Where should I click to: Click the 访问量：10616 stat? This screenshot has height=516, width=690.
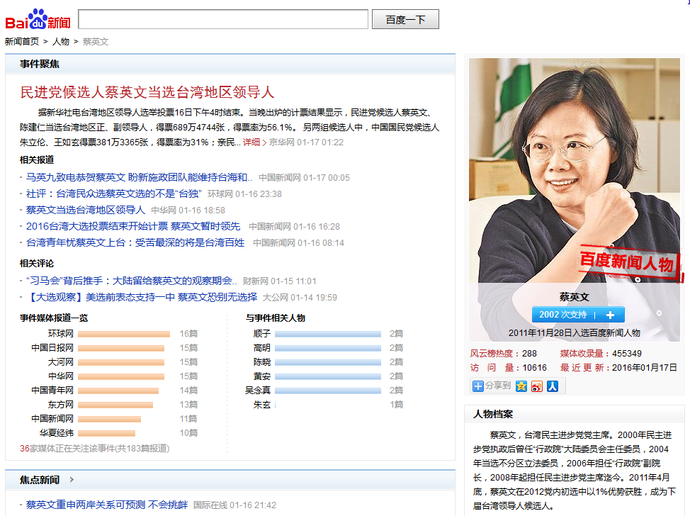point(508,368)
